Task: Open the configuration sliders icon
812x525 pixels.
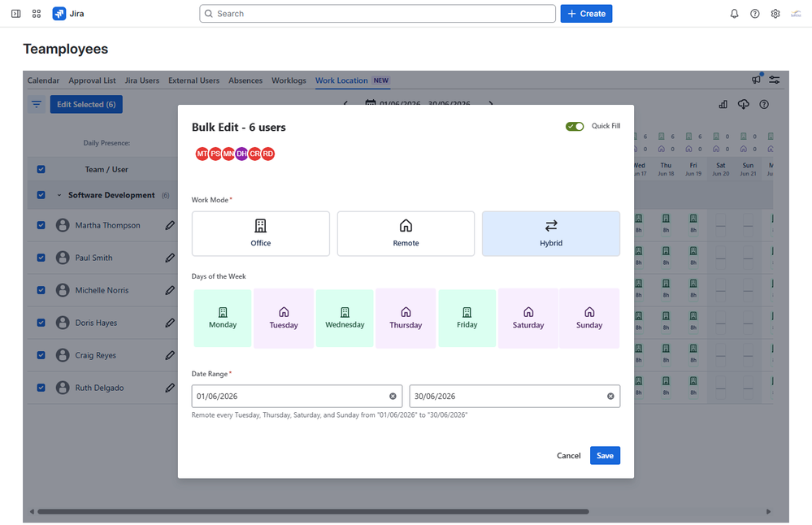Action: click(x=775, y=80)
